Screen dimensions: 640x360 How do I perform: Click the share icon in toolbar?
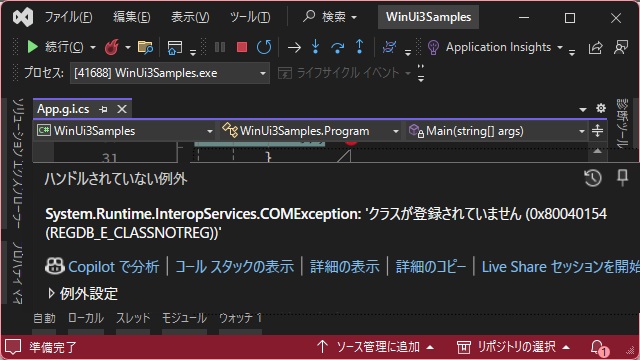pos(596,47)
